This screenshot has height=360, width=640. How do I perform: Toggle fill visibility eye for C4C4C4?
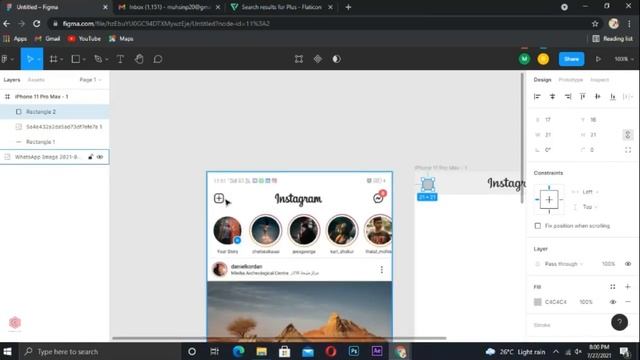[613, 302]
